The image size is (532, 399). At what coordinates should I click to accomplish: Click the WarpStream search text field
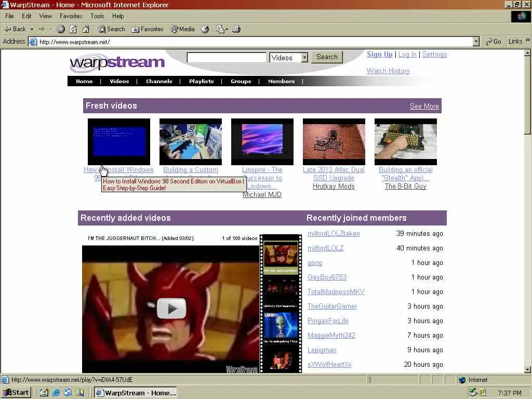coord(227,57)
